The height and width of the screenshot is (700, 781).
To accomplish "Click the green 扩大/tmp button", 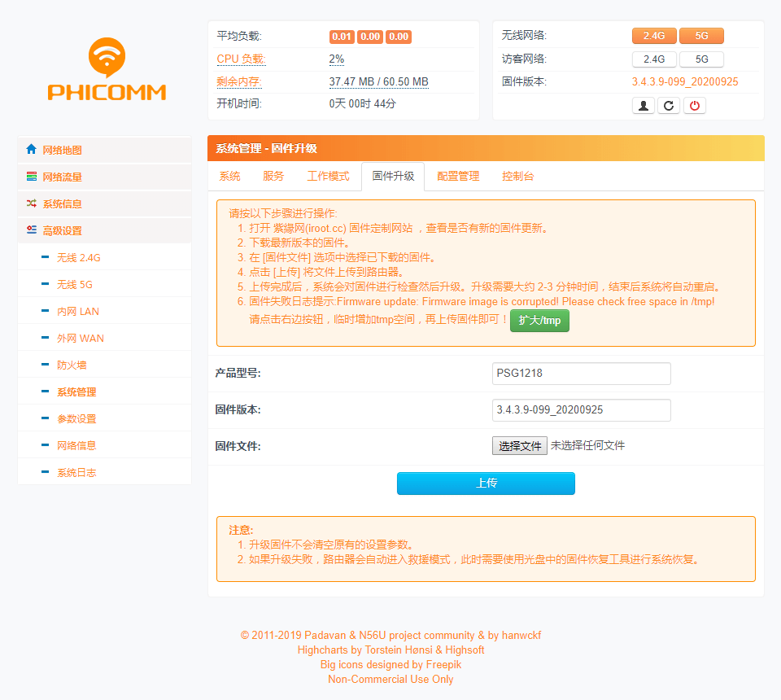I will [x=539, y=321].
